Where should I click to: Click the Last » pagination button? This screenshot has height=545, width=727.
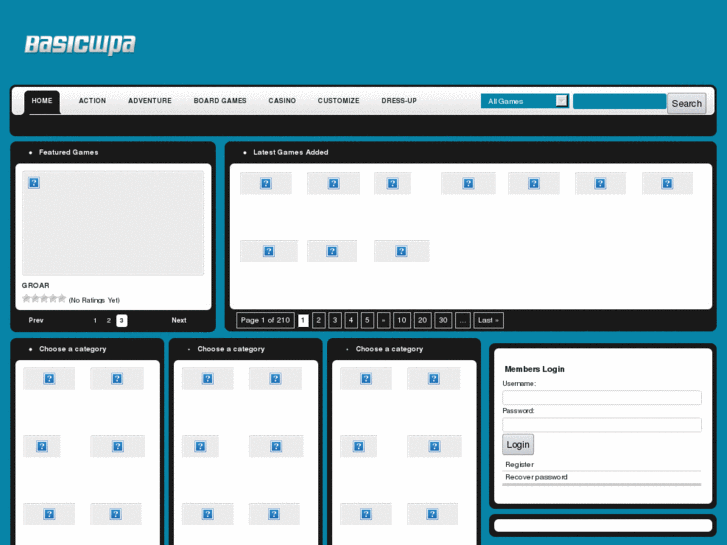point(488,320)
